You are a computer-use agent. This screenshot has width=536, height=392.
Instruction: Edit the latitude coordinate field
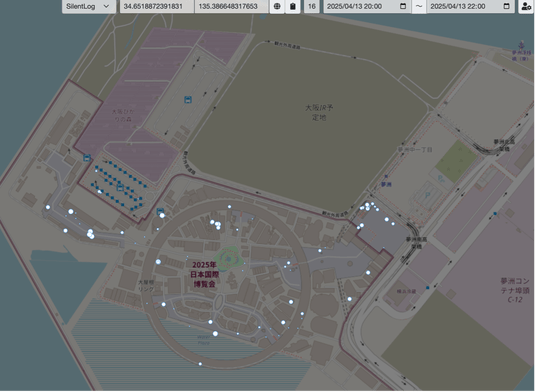[157, 6]
